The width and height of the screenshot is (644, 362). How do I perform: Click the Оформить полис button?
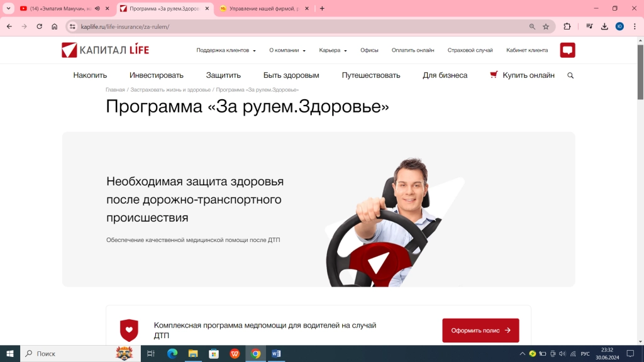click(x=480, y=331)
